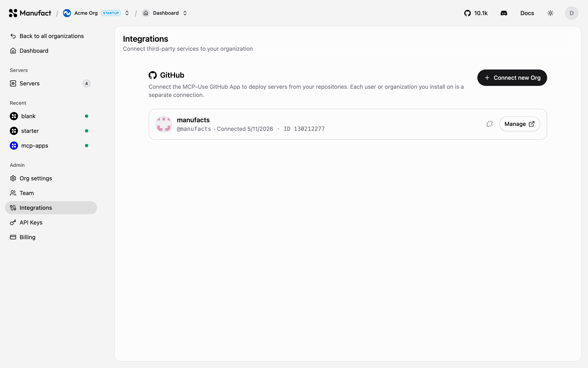Open the Team page
Image resolution: width=588 pixels, height=368 pixels.
click(x=51, y=193)
